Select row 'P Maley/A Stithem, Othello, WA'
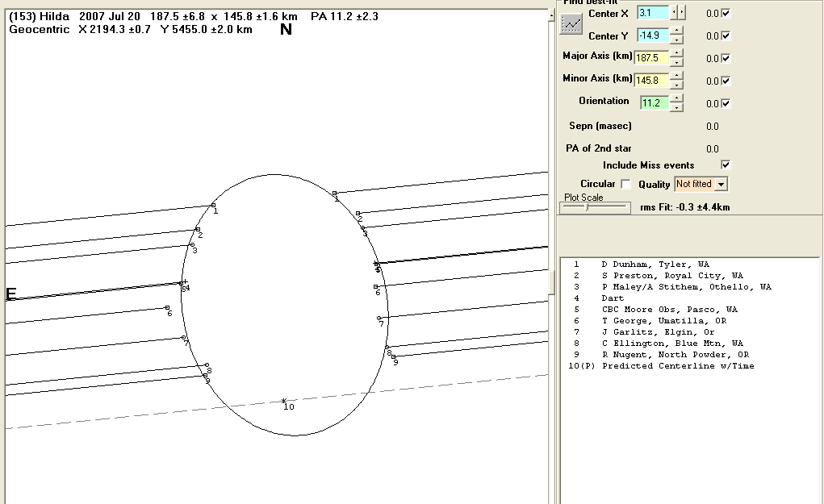 click(x=672, y=287)
